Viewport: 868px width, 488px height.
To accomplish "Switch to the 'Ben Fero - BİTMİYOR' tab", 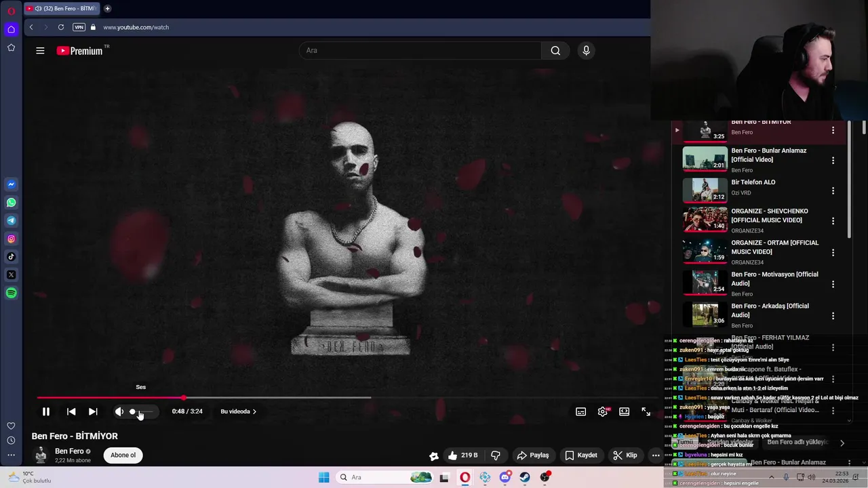I will (x=62, y=9).
